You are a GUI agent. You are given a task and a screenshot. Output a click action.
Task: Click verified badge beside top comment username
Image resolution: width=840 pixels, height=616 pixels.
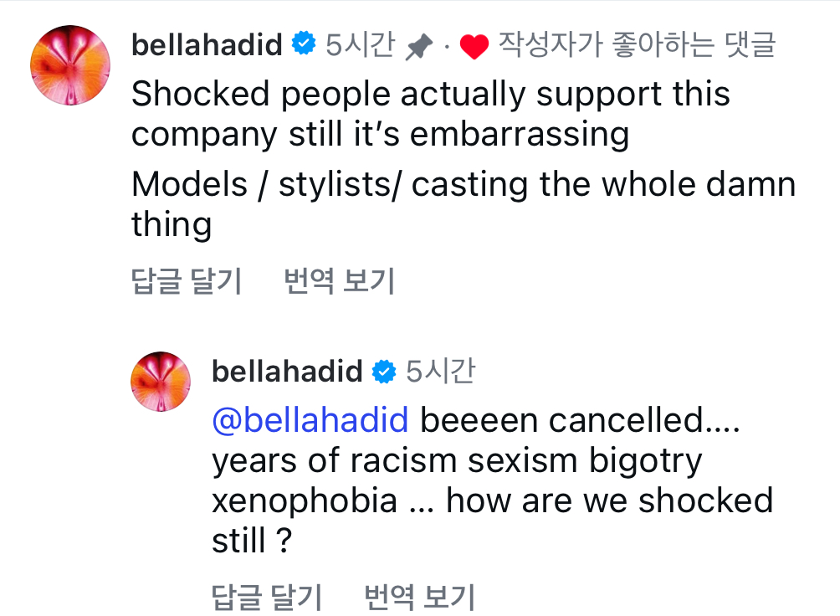(303, 44)
